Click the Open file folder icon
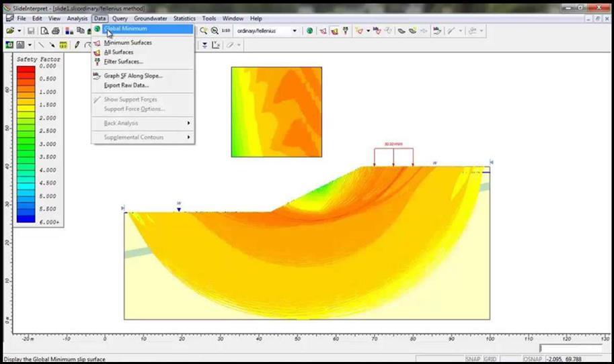This screenshot has height=364, width=614. 10,31
